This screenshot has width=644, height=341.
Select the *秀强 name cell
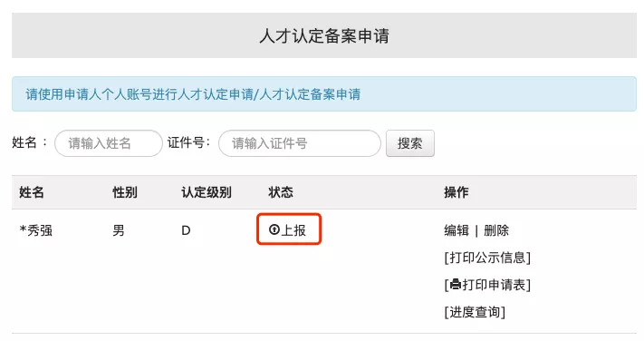pyautogui.click(x=36, y=230)
